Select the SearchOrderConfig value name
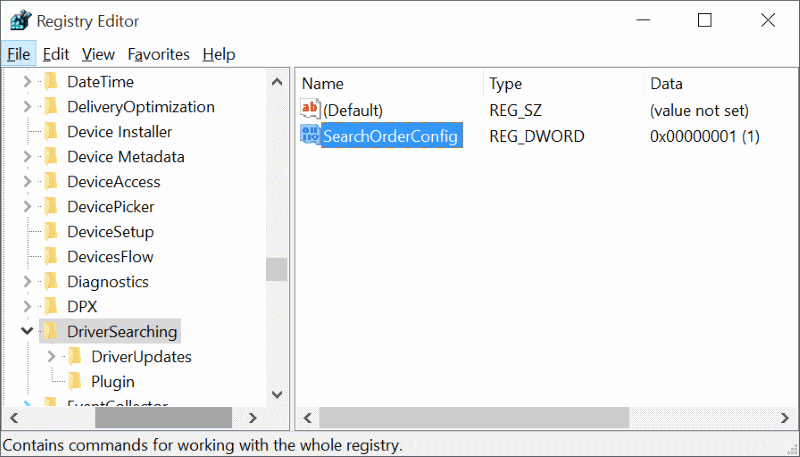800x457 pixels. tap(391, 136)
